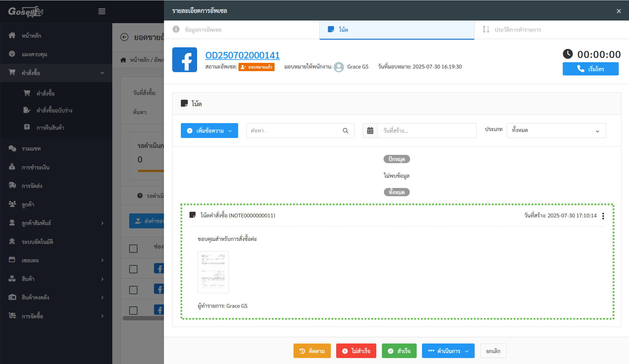Click the Facebook channel icon
The width and height of the screenshot is (629, 364).
point(184,60)
